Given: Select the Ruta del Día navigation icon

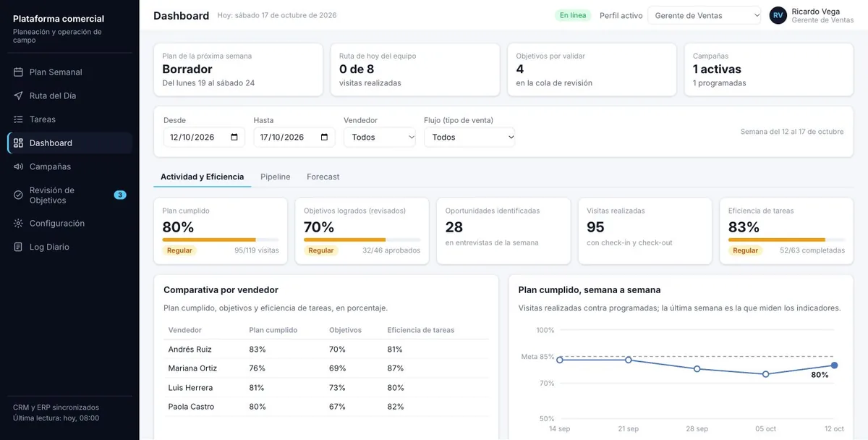Looking at the screenshot, I should (x=18, y=96).
